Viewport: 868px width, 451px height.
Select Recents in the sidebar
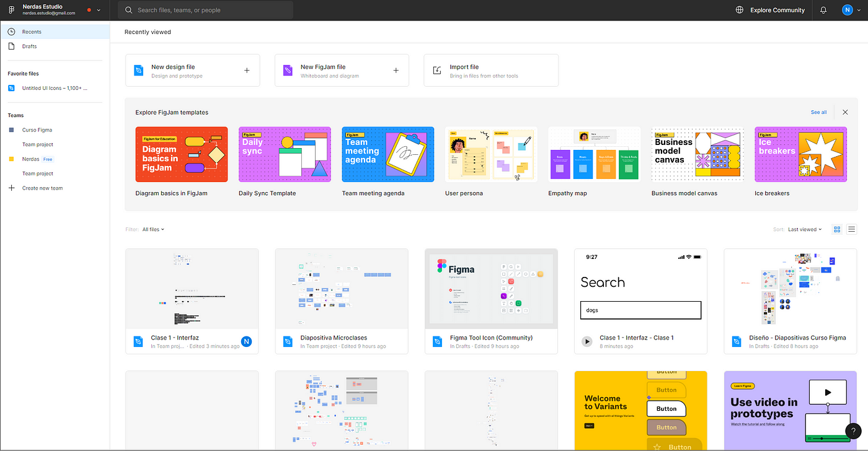click(55, 32)
